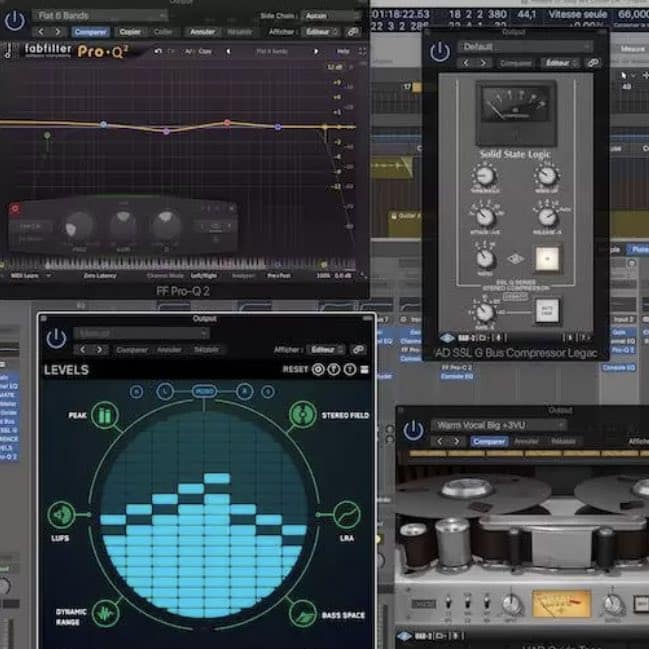
Task: Click the SSL Attack knob
Action: click(485, 216)
